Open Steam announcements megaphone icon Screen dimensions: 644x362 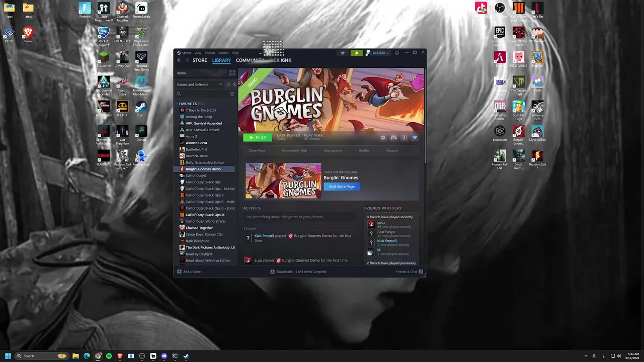[x=343, y=53]
